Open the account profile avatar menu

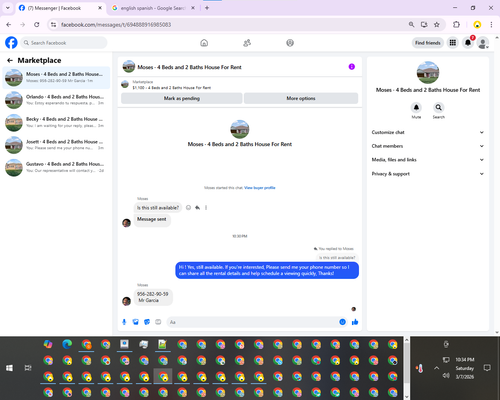click(483, 43)
